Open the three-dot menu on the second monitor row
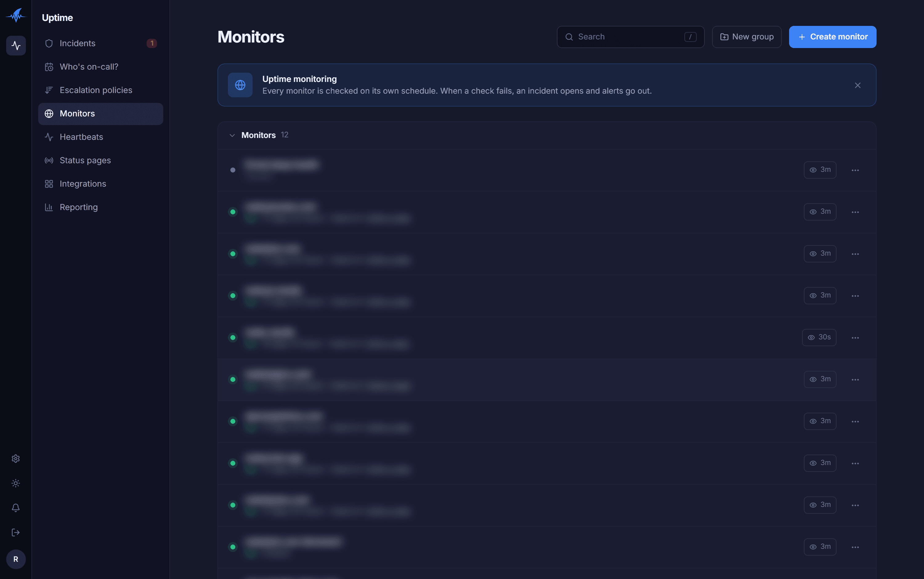Image resolution: width=924 pixels, height=579 pixels. [x=855, y=212]
